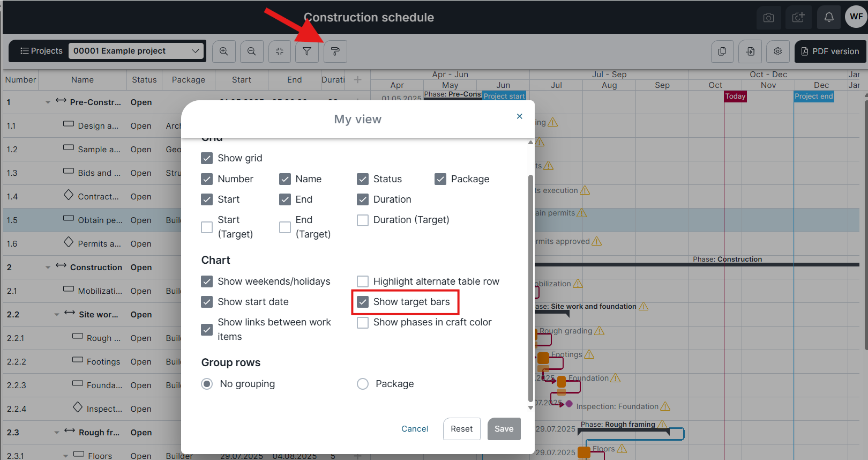Select the Package grouping radio button
This screenshot has height=460, width=868.
[363, 384]
